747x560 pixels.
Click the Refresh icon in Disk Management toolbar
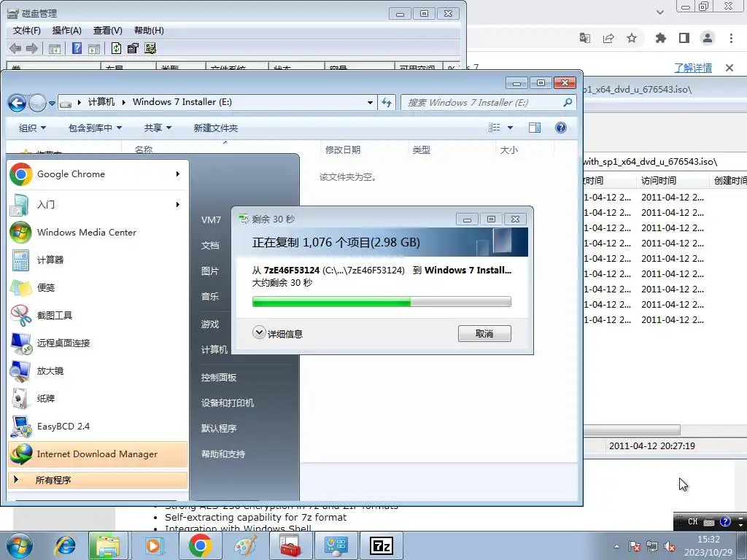coord(116,48)
